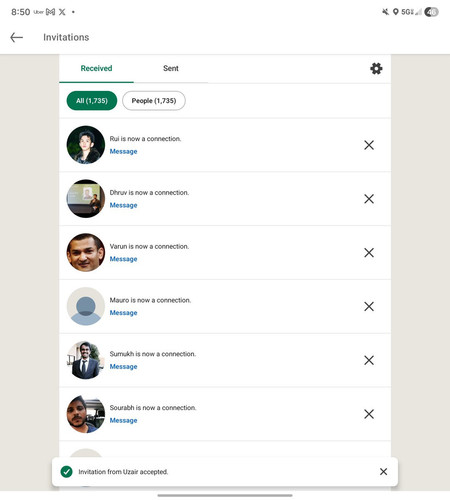The width and height of the screenshot is (450, 500).
Task: Open Varun's profile picture
Action: click(86, 252)
